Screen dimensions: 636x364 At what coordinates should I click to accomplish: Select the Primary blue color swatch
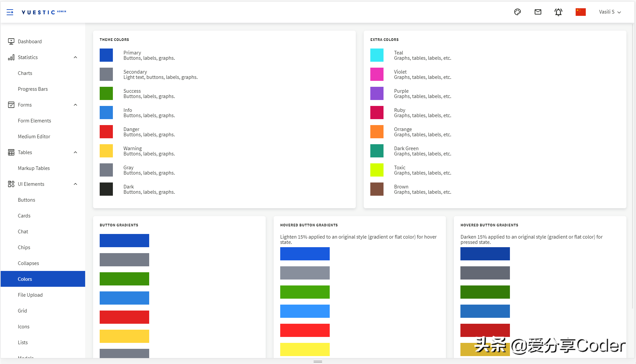click(107, 55)
